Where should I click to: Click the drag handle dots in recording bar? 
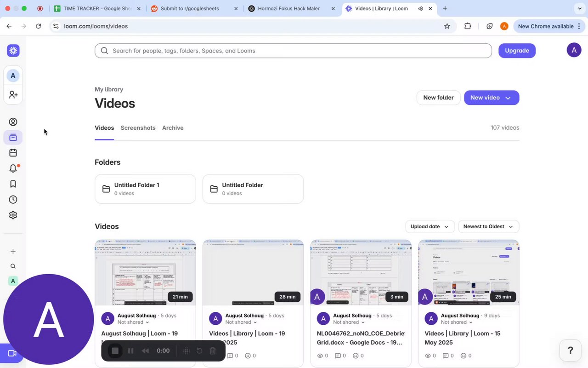tap(186, 351)
